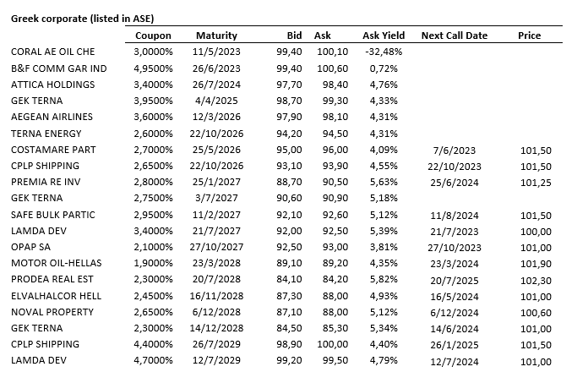The height and width of the screenshot is (383, 588).
Task: Select the OPAP SA bond name
Action: [x=32, y=247]
